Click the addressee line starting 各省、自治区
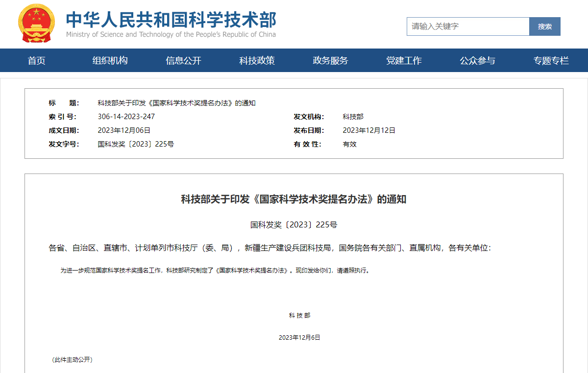This screenshot has height=373, width=588. coord(270,248)
